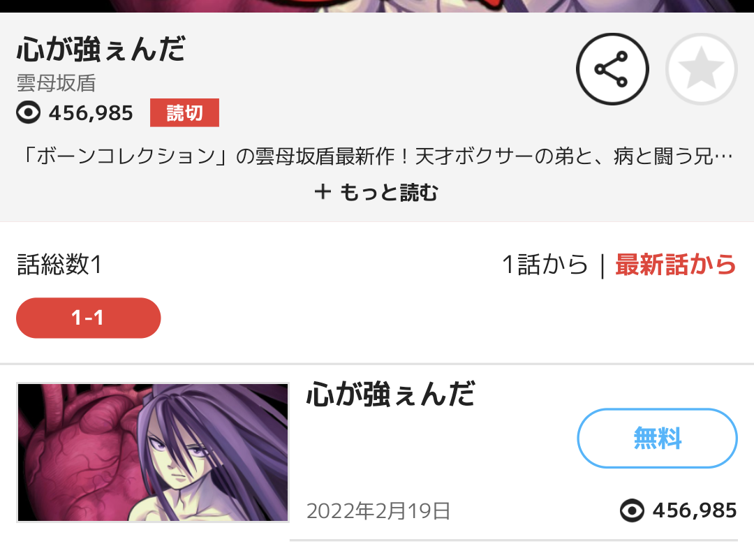Screen dimensions: 754x560
Task: Click the eye view-count icon under the author name
Action: click(29, 113)
